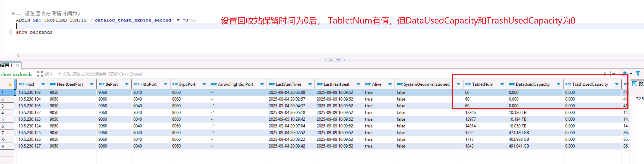The image size is (644, 164).
Task: Open the BrpcPort column filter dropdown
Action: click(204, 84)
